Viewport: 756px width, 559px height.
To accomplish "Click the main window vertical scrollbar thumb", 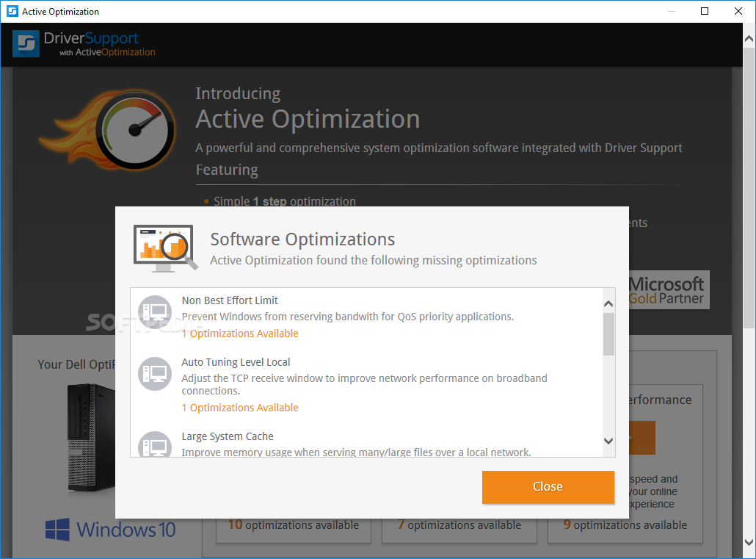I will point(749,188).
